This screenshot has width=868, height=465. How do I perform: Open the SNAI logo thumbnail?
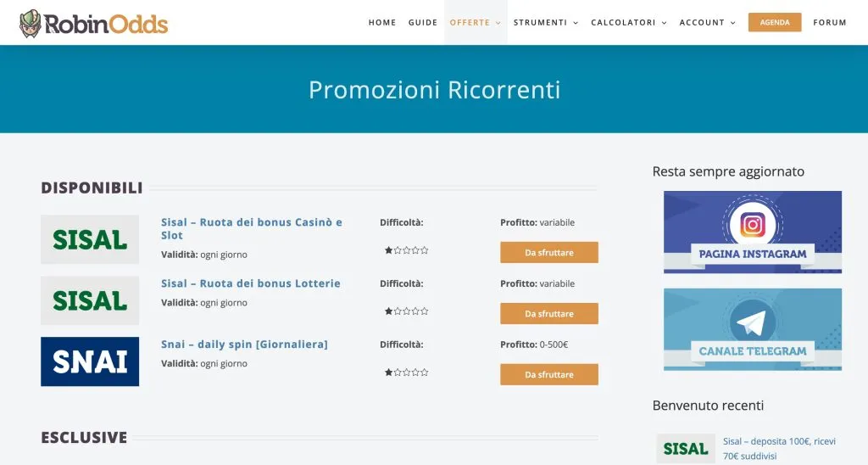pos(90,361)
